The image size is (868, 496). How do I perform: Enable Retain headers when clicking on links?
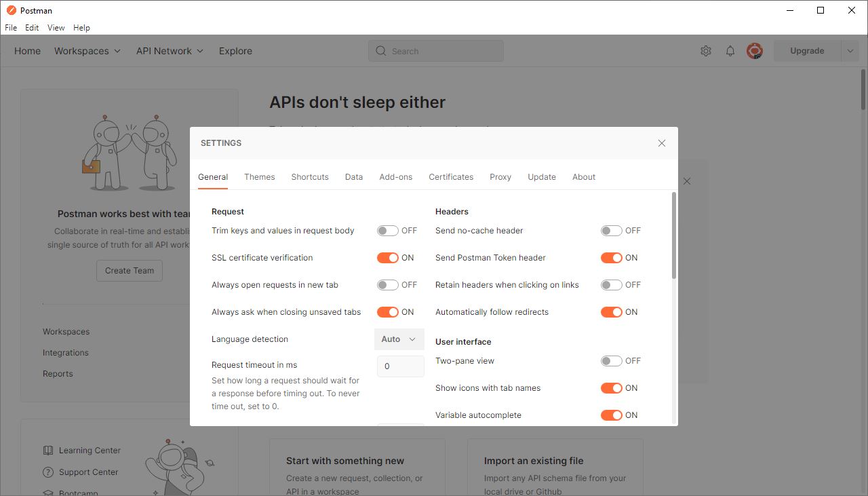click(612, 285)
